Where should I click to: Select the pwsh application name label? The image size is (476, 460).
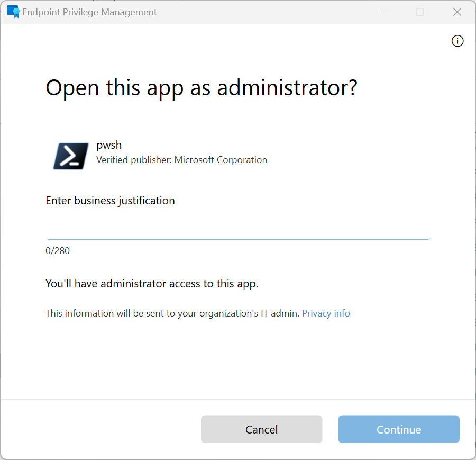pos(109,145)
